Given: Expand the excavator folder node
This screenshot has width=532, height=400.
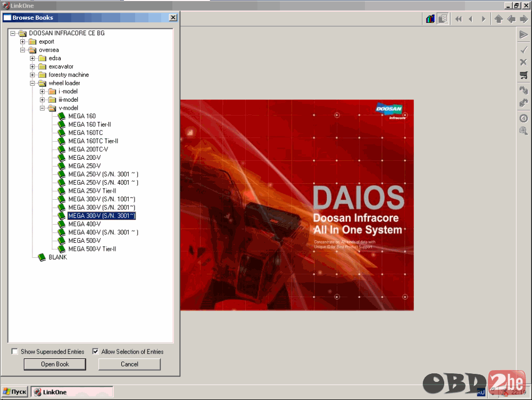Looking at the screenshot, I should coord(32,67).
